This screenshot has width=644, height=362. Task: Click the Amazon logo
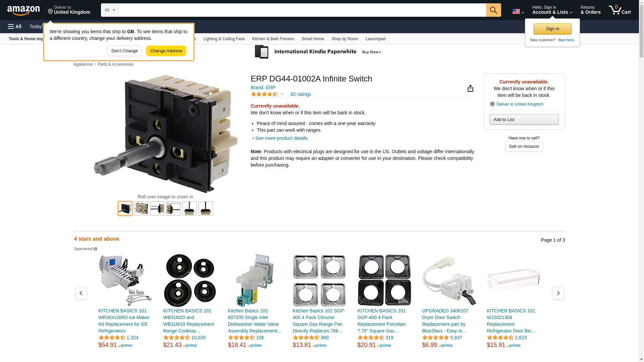(x=23, y=11)
